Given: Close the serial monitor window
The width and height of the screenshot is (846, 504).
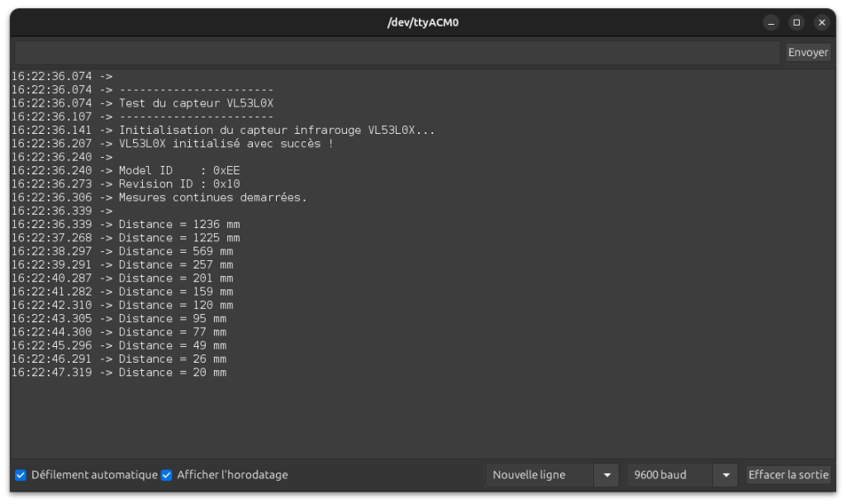Looking at the screenshot, I should [x=822, y=22].
